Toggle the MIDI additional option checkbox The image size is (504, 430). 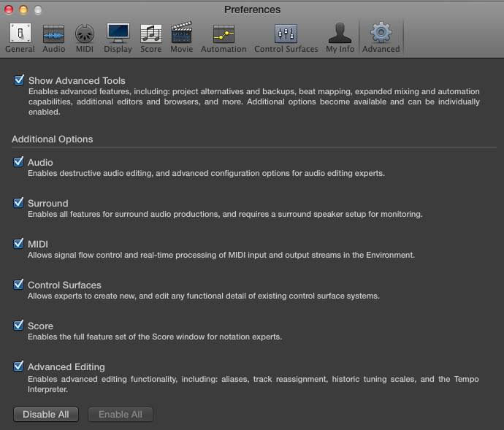click(18, 243)
